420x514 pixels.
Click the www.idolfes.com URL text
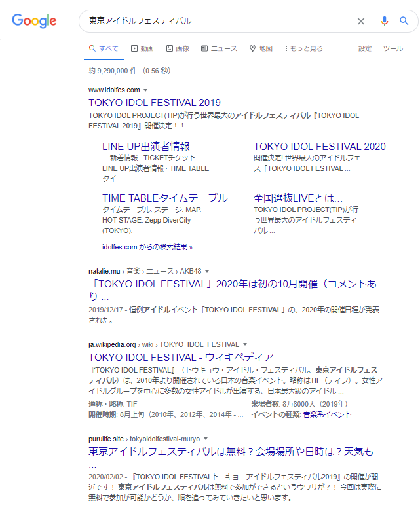pyautogui.click(x=114, y=90)
